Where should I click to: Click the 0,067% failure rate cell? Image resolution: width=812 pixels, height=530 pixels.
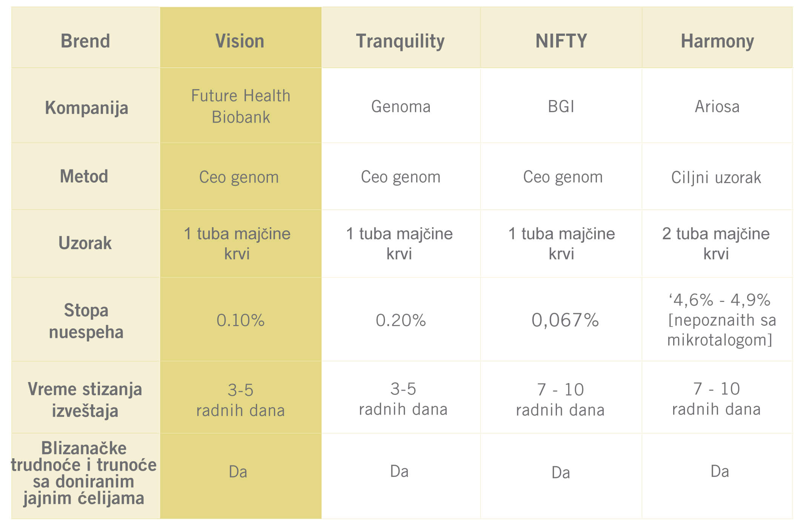coord(565,320)
